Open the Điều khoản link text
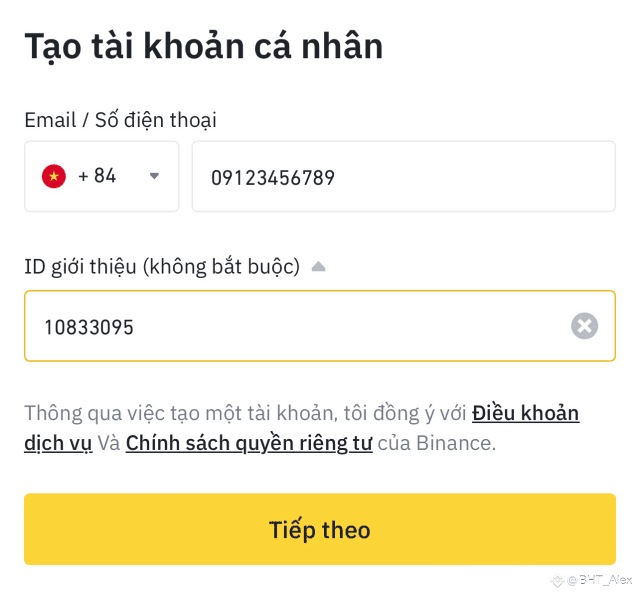Screen dimensions: 640x597 pyautogui.click(x=526, y=413)
